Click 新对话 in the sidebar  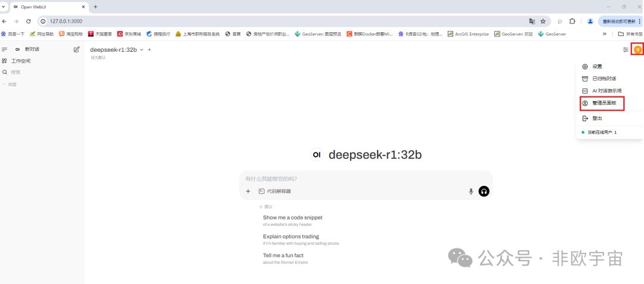(x=32, y=49)
